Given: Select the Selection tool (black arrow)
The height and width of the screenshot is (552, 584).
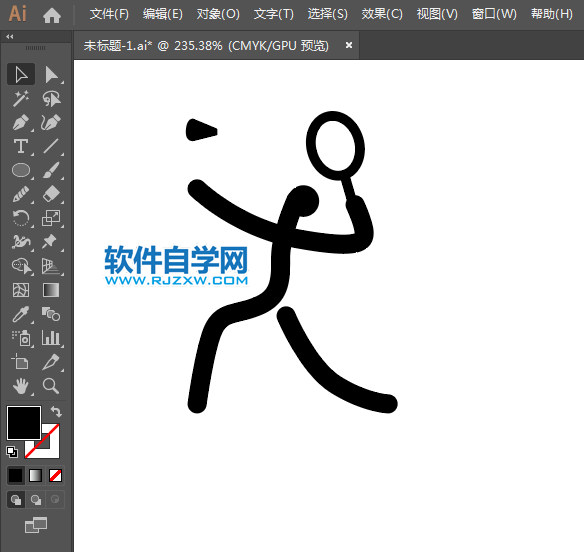Looking at the screenshot, I should [x=21, y=74].
